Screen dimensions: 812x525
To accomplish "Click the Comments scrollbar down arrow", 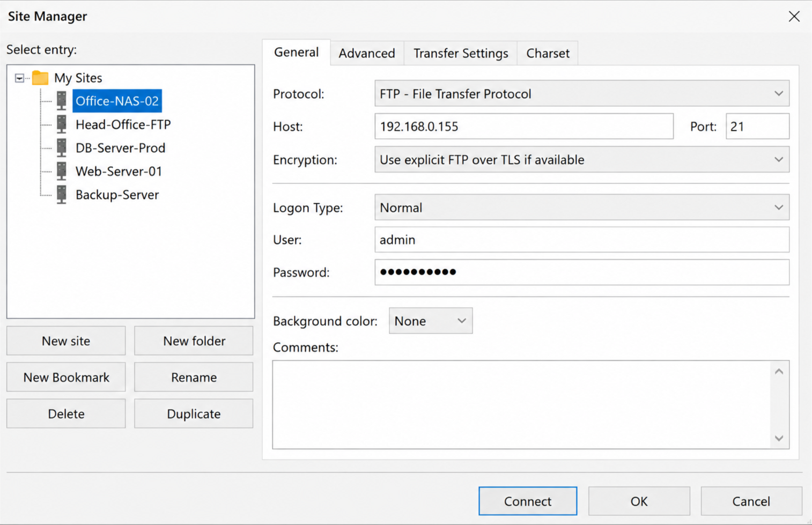I will pos(779,439).
